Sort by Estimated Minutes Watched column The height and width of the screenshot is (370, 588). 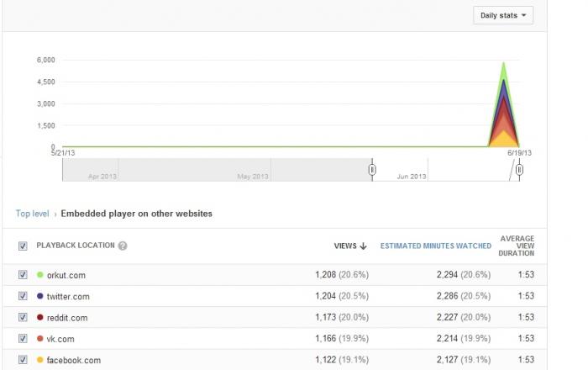click(x=436, y=246)
